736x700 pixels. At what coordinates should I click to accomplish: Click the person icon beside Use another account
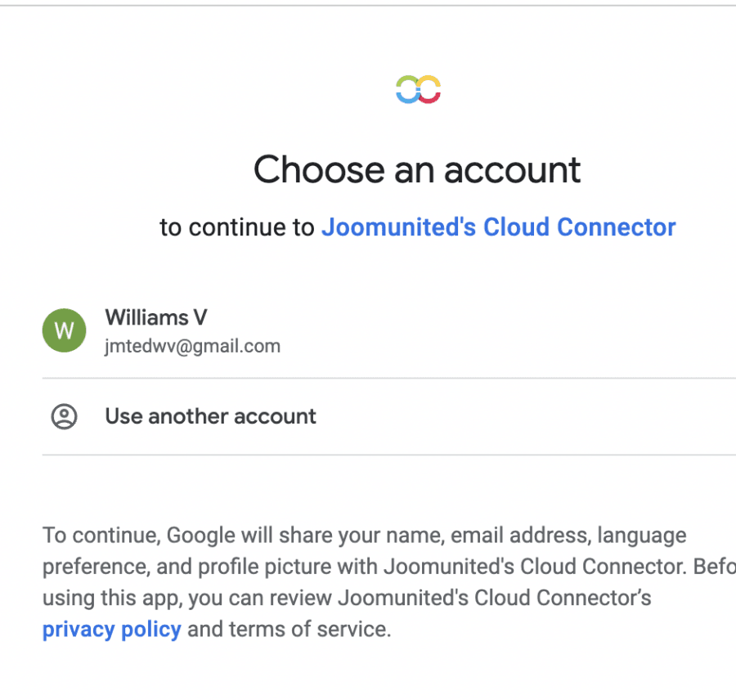pos(64,416)
